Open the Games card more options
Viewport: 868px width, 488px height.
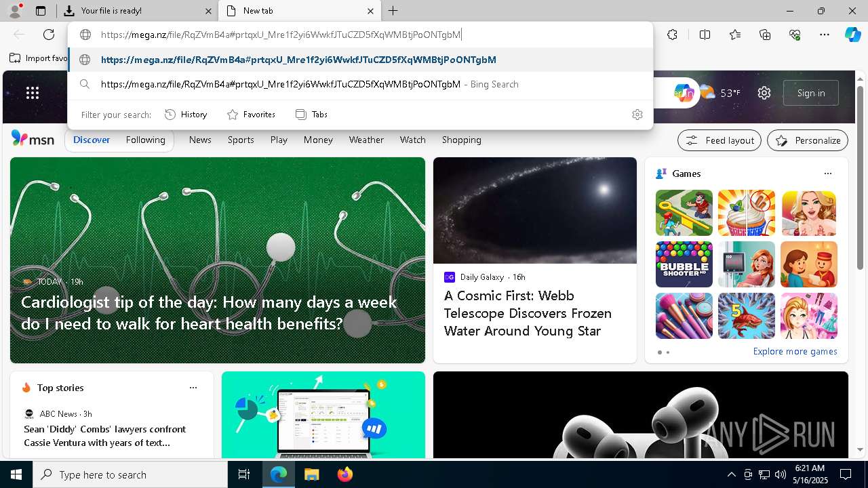pos(827,174)
